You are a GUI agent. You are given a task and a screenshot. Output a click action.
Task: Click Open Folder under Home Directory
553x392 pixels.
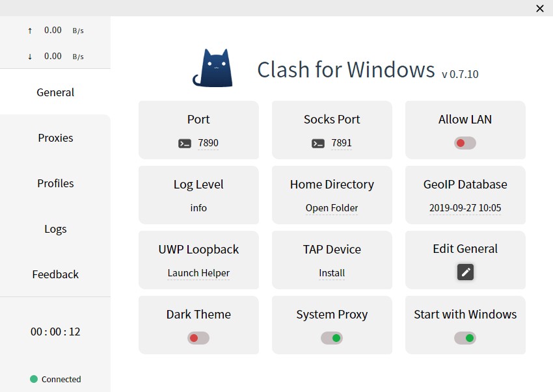(332, 208)
